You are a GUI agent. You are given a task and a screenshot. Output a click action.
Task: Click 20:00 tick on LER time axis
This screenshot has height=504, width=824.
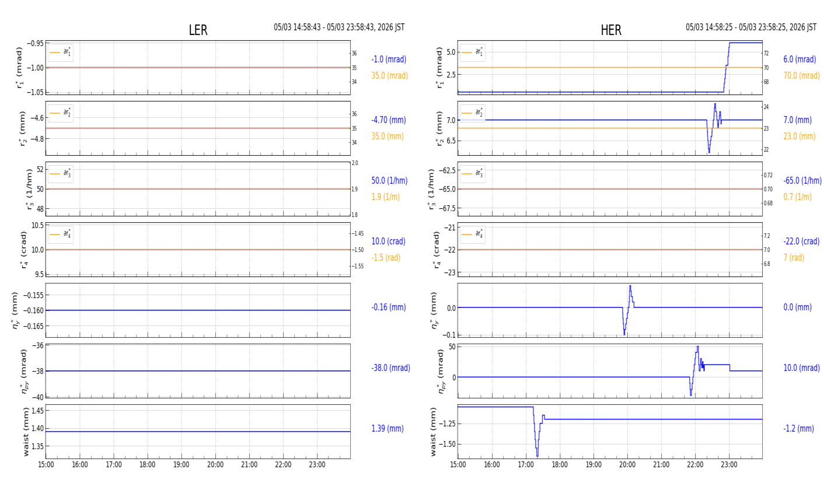pos(215,465)
